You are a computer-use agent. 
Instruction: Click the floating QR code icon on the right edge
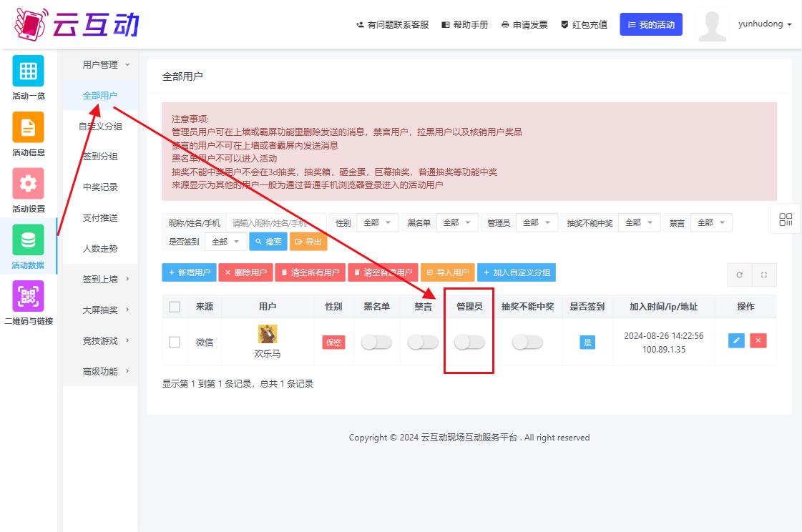(x=786, y=220)
